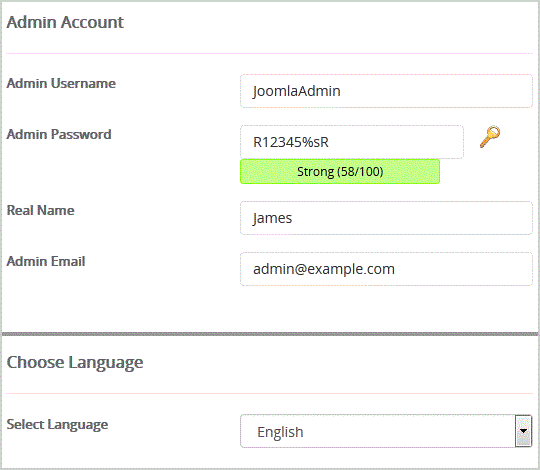
Task: Select the Real Name field containing James
Action: 386,218
